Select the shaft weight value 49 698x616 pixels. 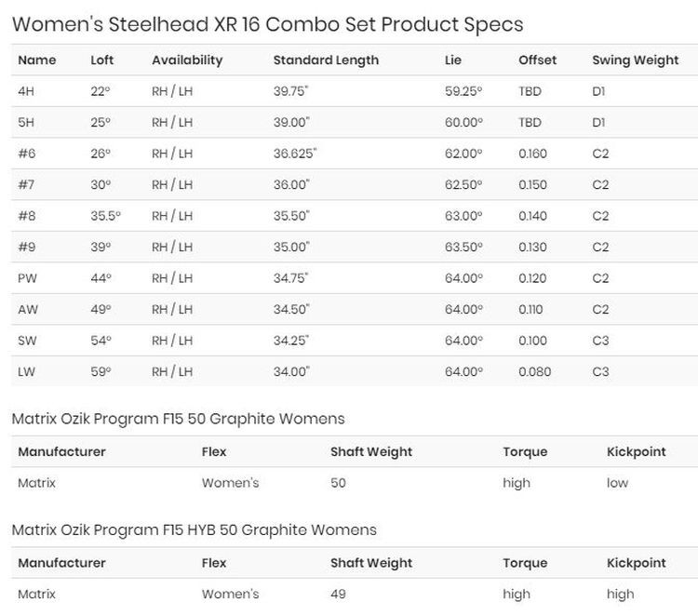[339, 594]
